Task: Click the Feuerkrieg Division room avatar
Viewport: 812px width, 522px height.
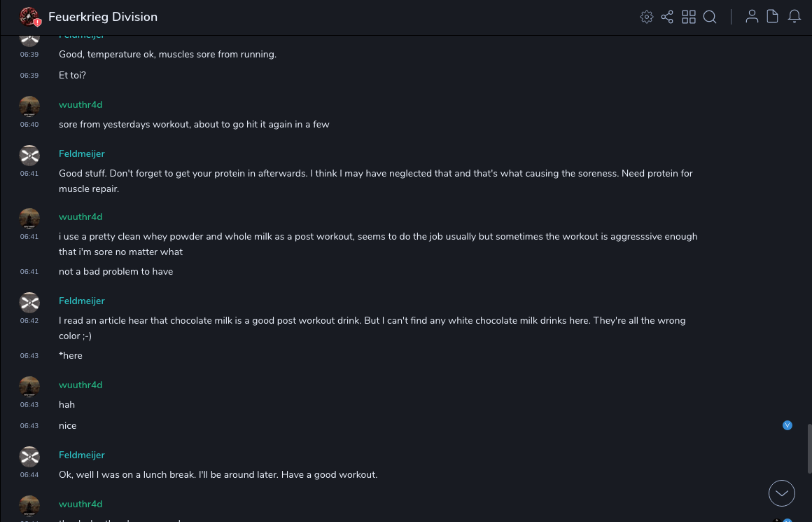Action: click(x=29, y=17)
